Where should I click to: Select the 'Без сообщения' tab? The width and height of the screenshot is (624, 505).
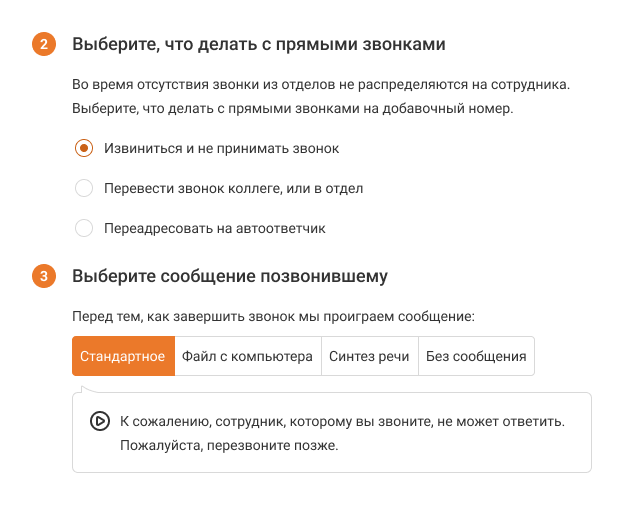476,356
